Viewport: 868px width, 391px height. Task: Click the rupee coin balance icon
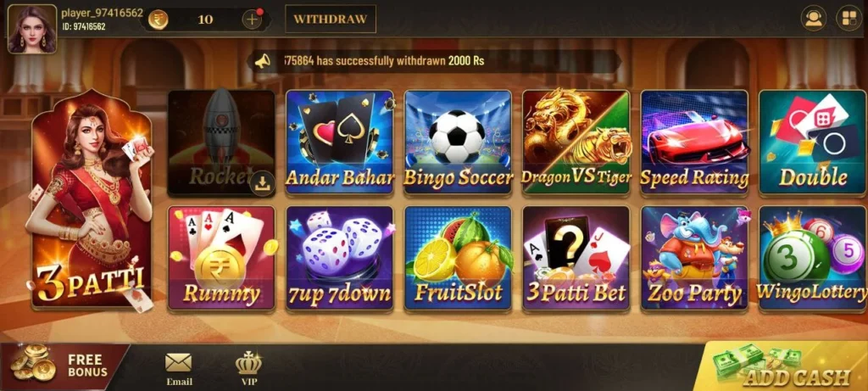tap(159, 20)
